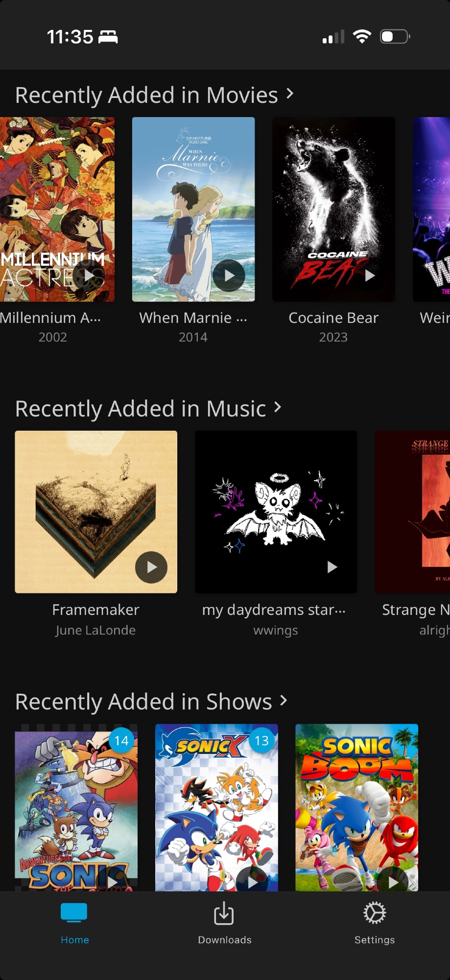Image resolution: width=450 pixels, height=980 pixels.
Task: Play the Framemaker album
Action: point(151,567)
